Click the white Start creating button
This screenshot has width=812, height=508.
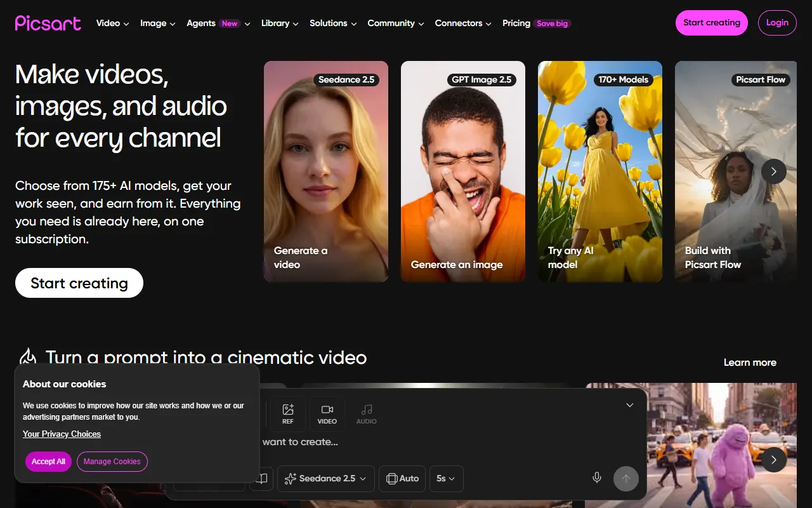click(x=79, y=283)
